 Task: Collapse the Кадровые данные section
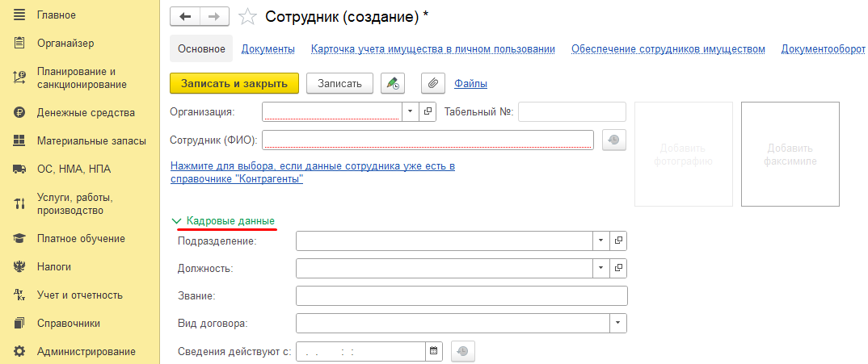click(x=224, y=220)
